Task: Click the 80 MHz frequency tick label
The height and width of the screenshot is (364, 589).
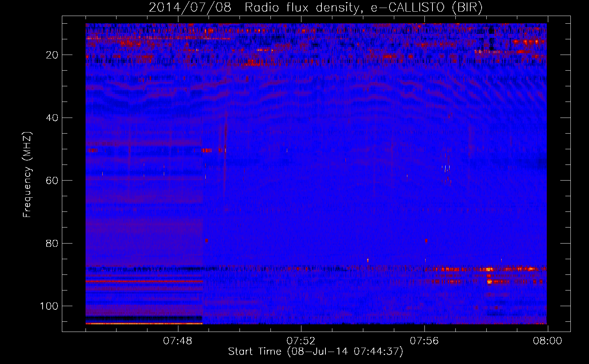Action: [52, 243]
